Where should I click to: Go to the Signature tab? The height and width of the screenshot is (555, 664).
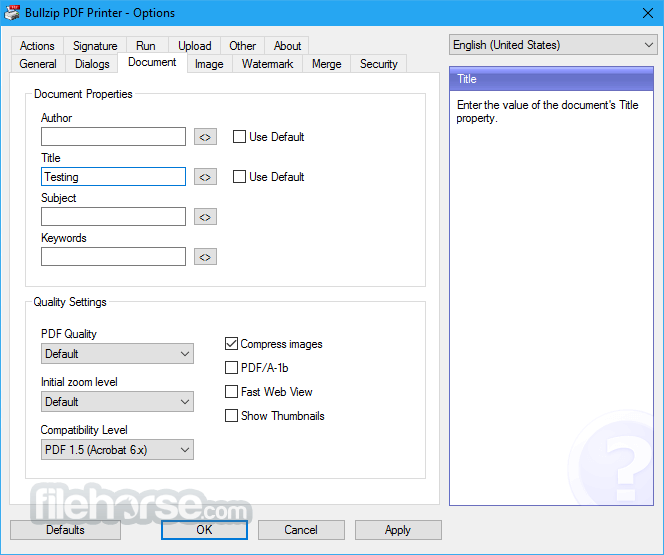click(95, 46)
